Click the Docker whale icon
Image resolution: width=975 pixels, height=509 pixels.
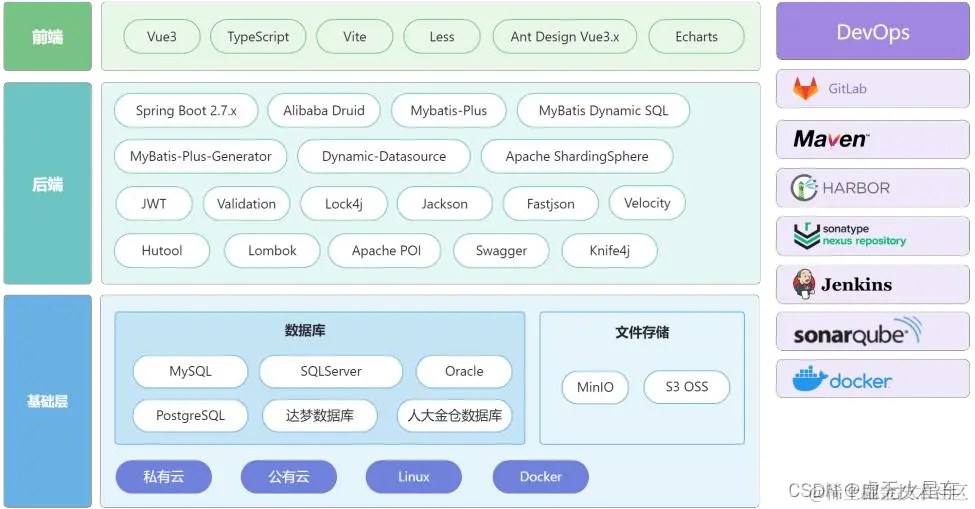[810, 379]
